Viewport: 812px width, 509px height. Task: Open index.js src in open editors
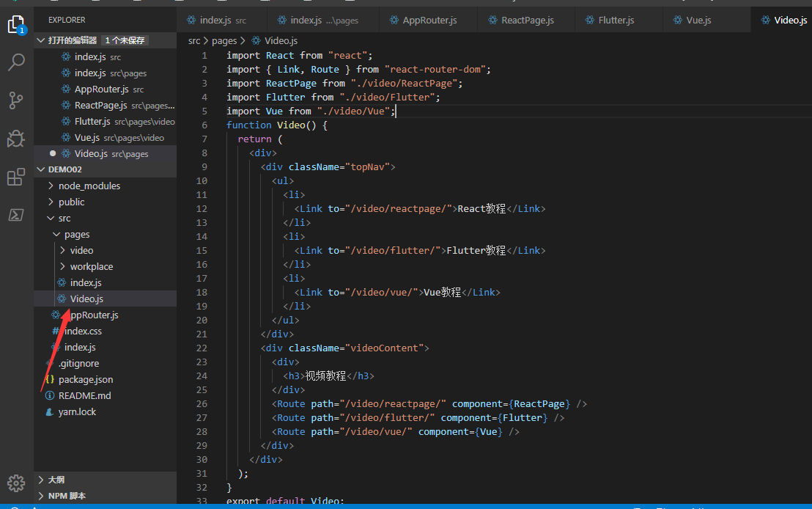[105, 56]
